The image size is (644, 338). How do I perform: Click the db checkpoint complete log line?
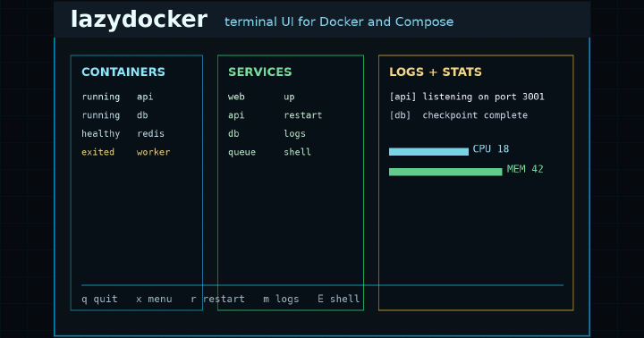458,115
